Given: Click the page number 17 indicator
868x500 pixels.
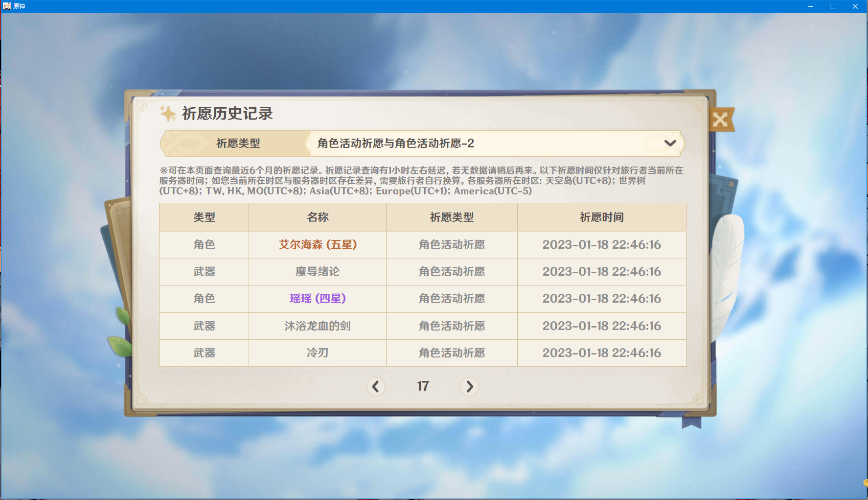Looking at the screenshot, I should tap(423, 386).
